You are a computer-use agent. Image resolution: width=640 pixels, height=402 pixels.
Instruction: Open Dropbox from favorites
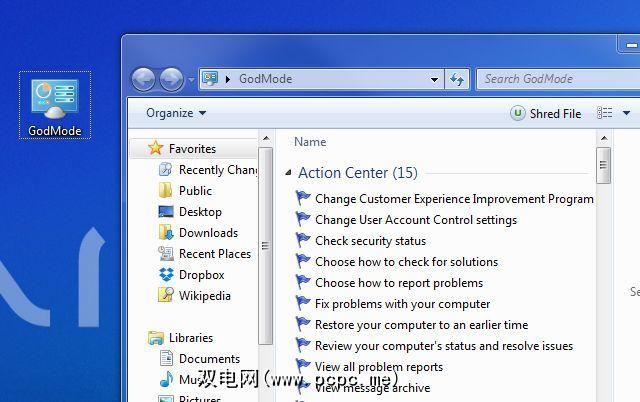pyautogui.click(x=202, y=275)
